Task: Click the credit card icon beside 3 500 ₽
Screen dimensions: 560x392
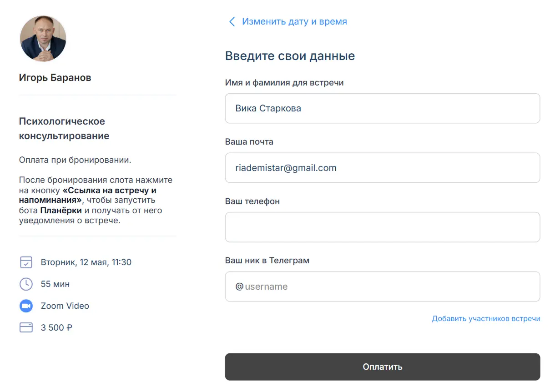Action: click(26, 327)
